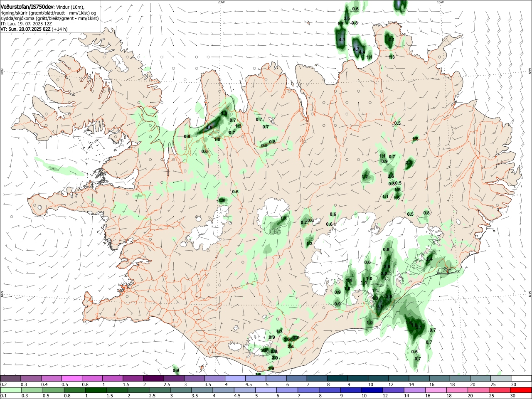Image resolution: width=532 pixels, height=399 pixels.
Task: Pick the darkest purple snow swatch between 2 and 2.5
Action: click(154, 378)
